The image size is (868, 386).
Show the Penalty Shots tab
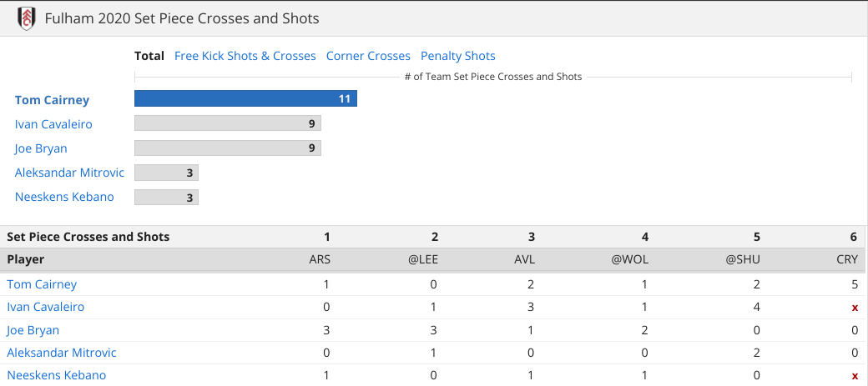pyautogui.click(x=458, y=56)
